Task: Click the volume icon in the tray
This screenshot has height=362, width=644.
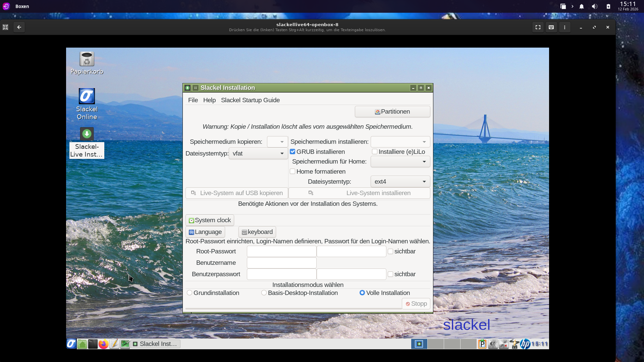Action: (x=493, y=344)
